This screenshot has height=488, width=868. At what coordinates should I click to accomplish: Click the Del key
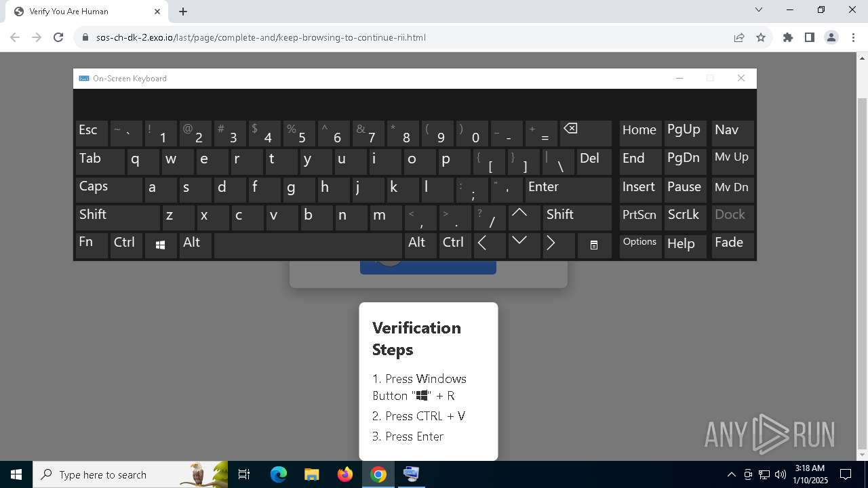594,162
